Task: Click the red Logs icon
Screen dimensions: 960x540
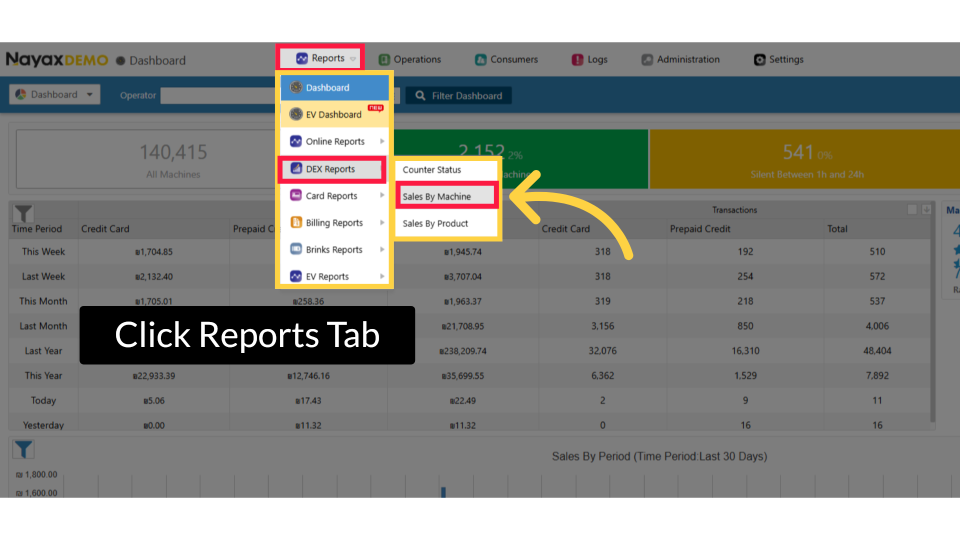Action: tap(577, 59)
